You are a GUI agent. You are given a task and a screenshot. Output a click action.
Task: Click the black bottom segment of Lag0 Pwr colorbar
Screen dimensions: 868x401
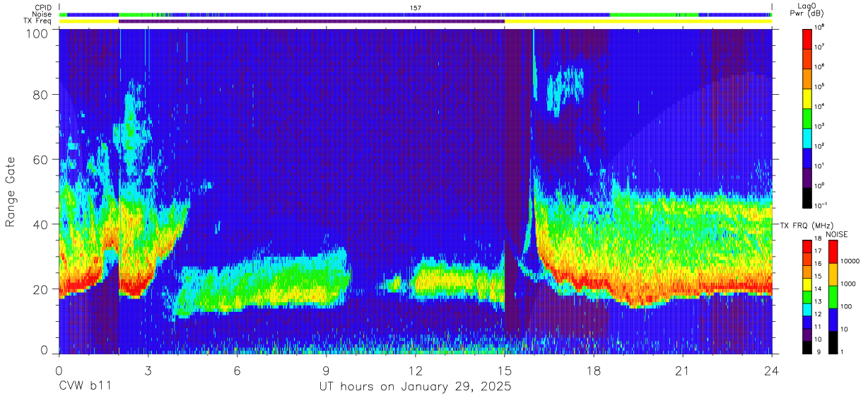coord(807,197)
